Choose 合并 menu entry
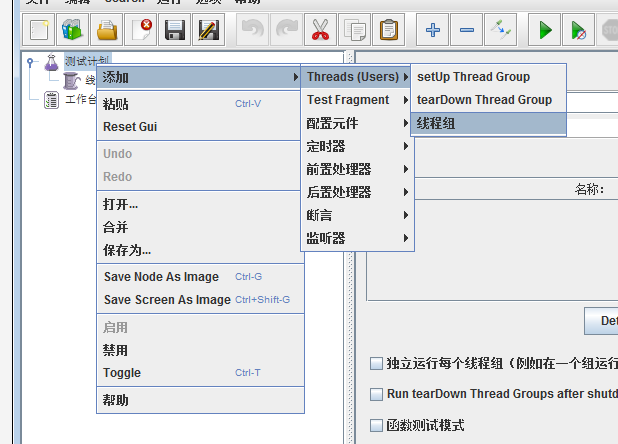Image resolution: width=618 pixels, height=444 pixels. click(200, 227)
